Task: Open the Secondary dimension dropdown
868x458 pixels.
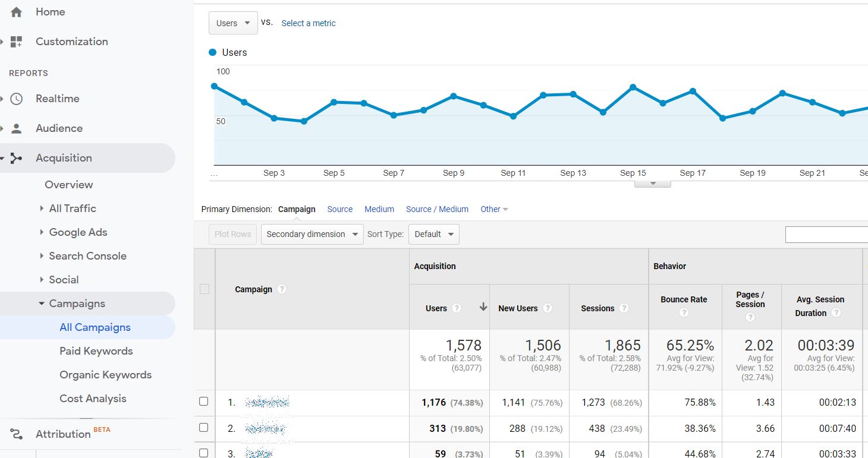Action: pos(312,234)
